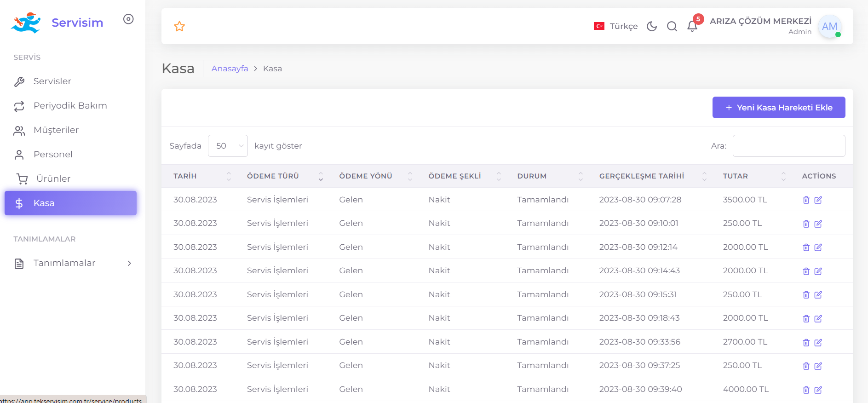Delete row dated 09:18:43

(806, 319)
